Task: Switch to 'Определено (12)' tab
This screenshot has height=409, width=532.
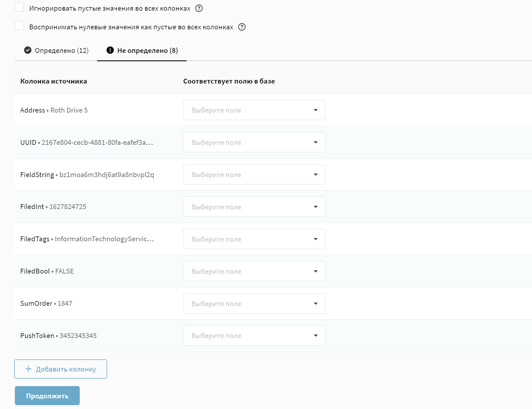Action: pyautogui.click(x=56, y=50)
